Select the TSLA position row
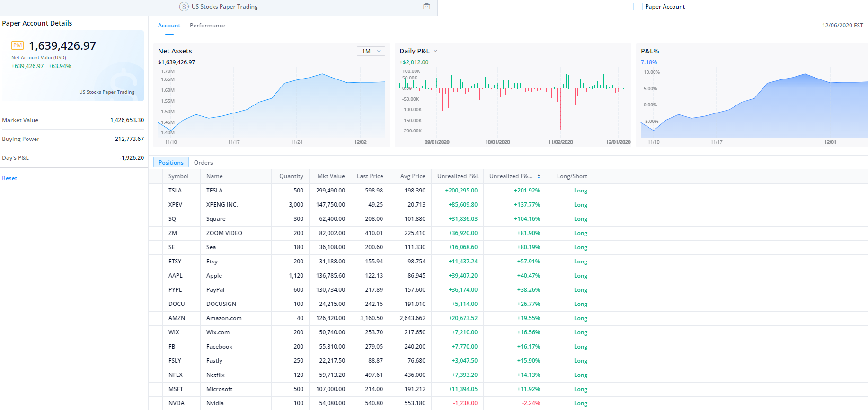868x410 pixels. (x=175, y=191)
